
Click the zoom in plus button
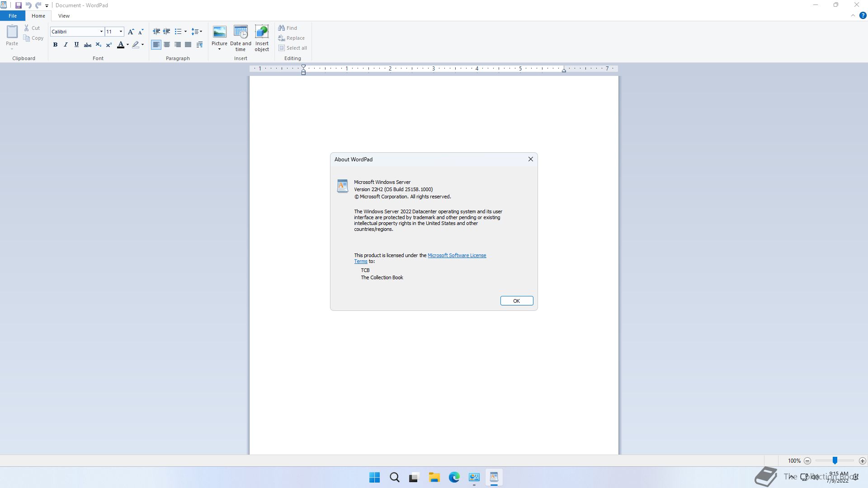pyautogui.click(x=863, y=461)
